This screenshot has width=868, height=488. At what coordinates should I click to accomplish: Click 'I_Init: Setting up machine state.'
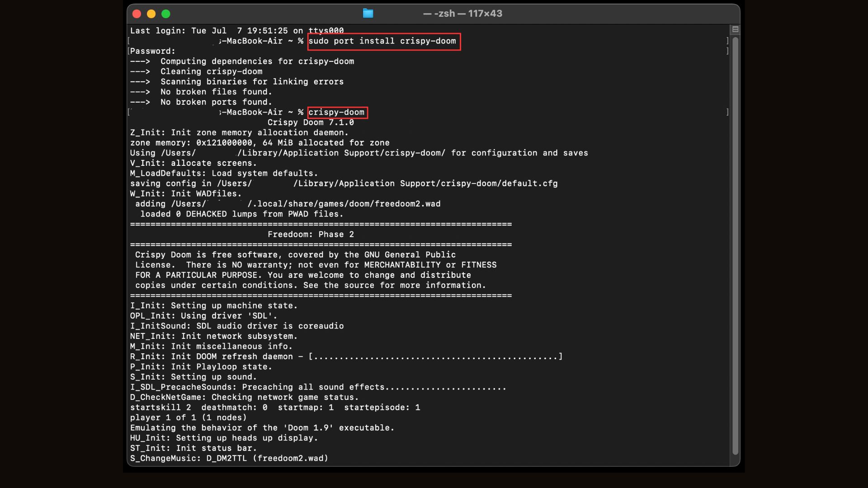point(214,305)
